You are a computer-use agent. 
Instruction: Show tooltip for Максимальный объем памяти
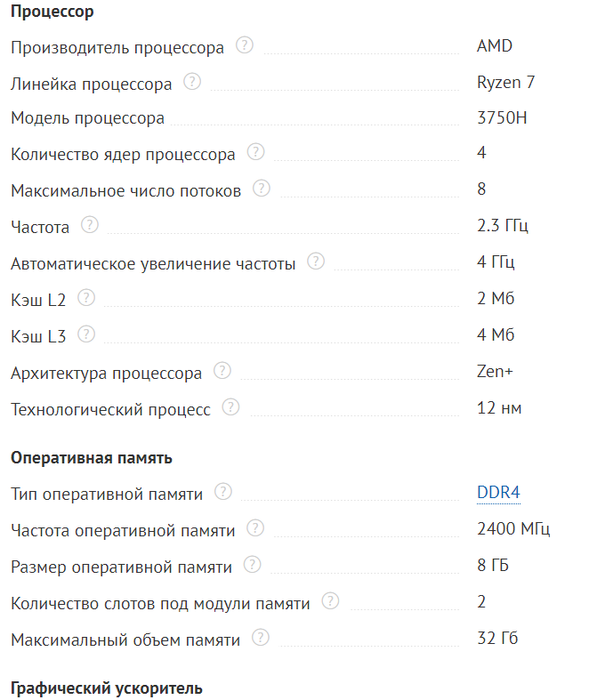[x=261, y=638]
